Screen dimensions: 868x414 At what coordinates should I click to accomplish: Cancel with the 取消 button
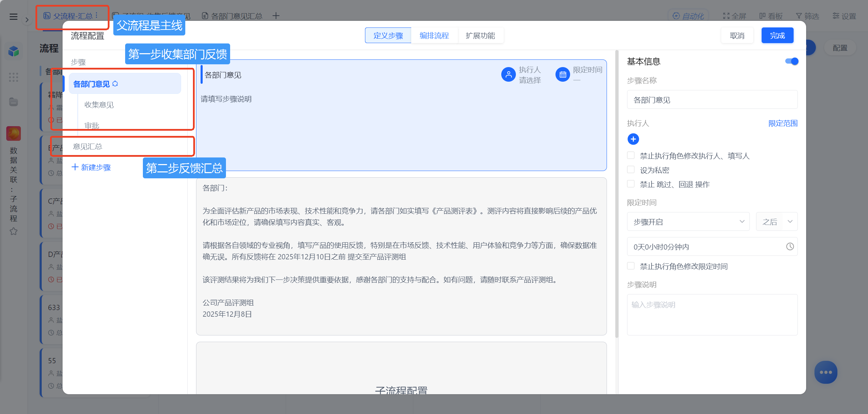tap(737, 35)
